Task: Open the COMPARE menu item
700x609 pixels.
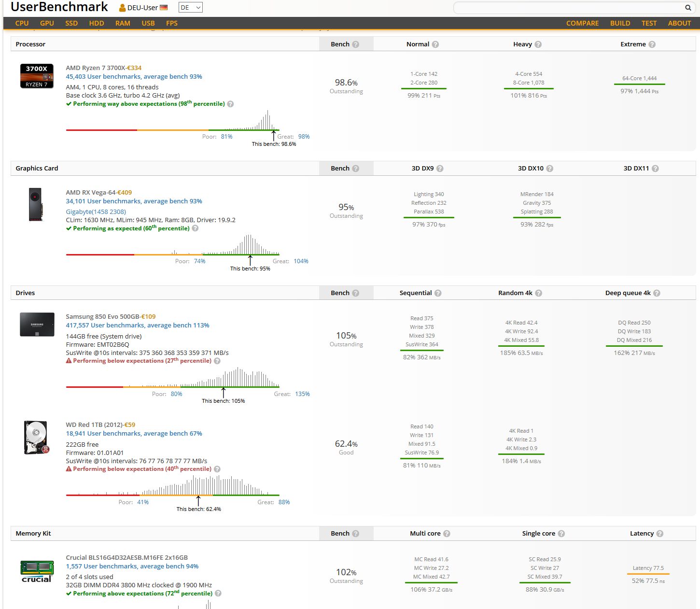Action: (582, 23)
